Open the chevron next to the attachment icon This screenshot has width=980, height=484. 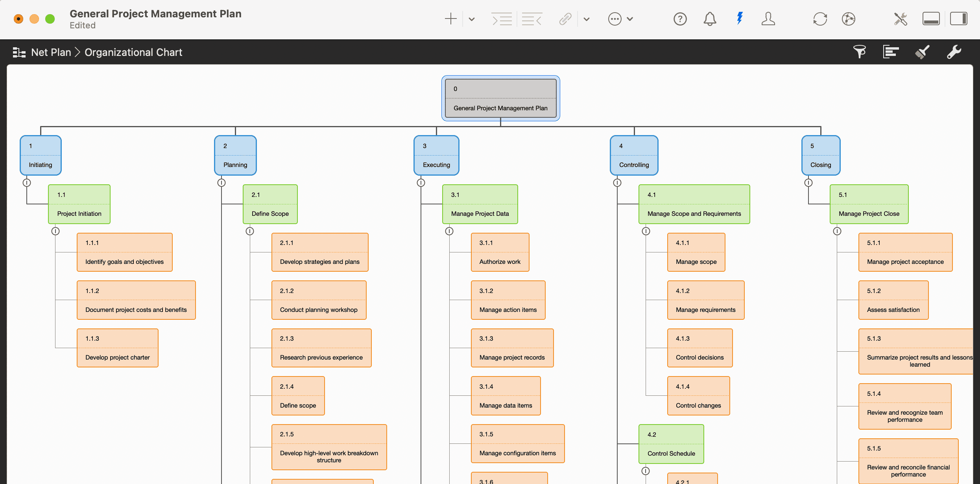[x=586, y=19]
